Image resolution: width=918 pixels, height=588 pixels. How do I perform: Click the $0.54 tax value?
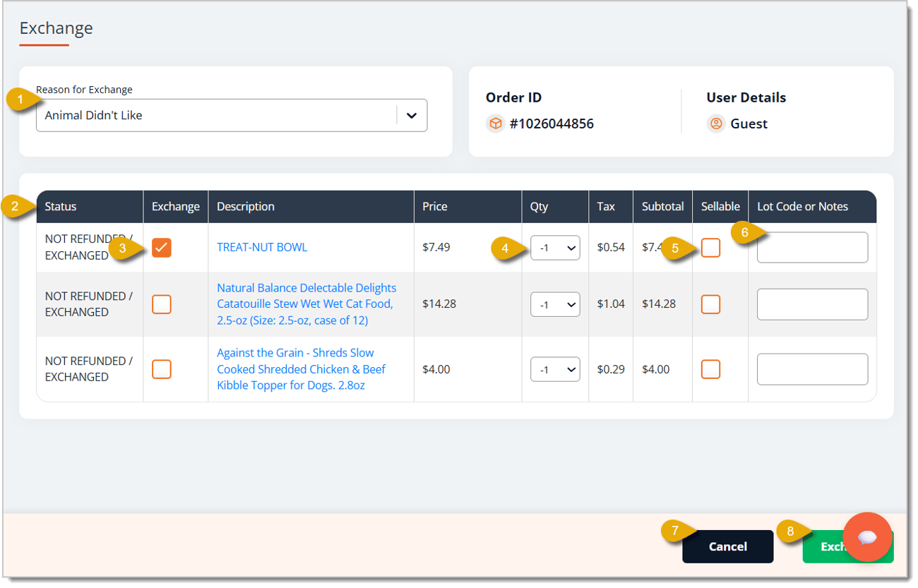[x=611, y=247]
